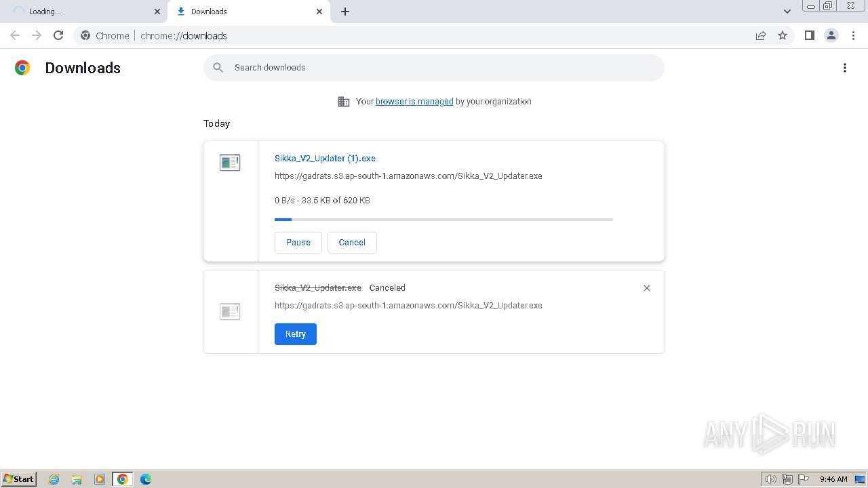Click the Chrome site info chip
The image size is (868, 488).
pyautogui.click(x=105, y=36)
